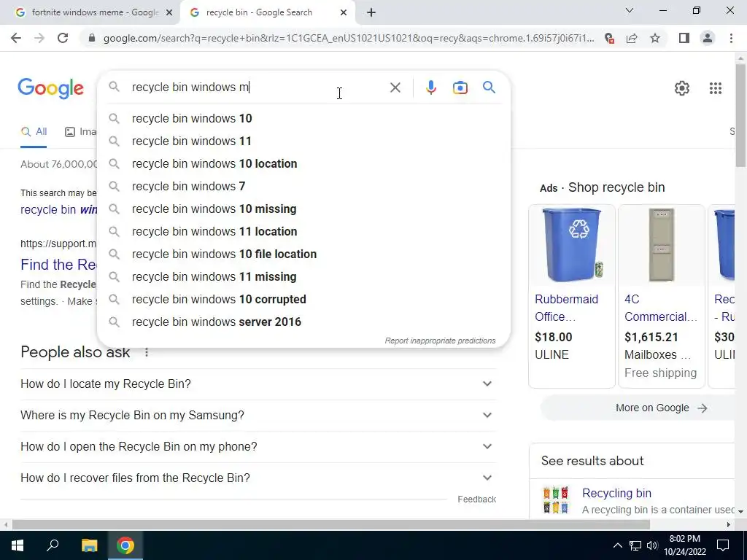
Task: Switch to the 'fortnite windows meme' tab
Action: coord(90,13)
